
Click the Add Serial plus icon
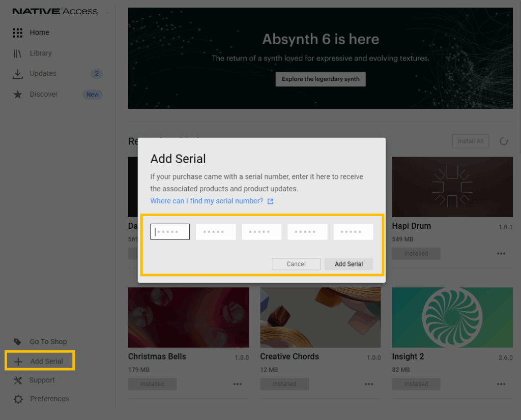click(18, 362)
